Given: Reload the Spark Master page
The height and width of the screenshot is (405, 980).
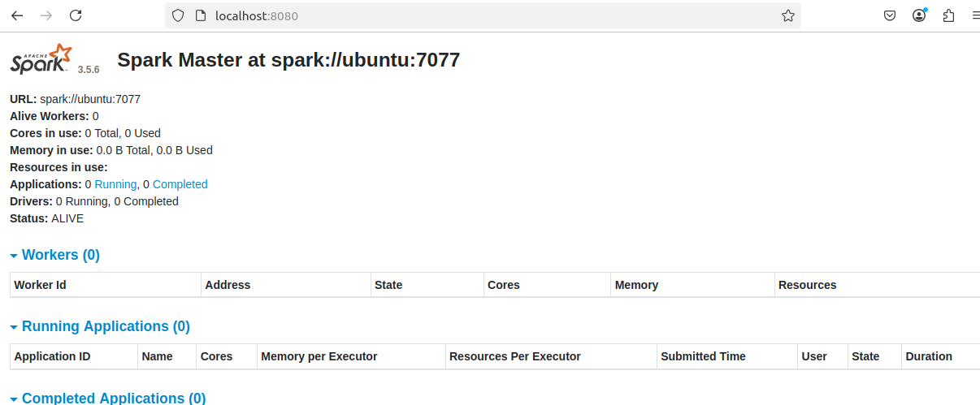Looking at the screenshot, I should pyautogui.click(x=76, y=15).
